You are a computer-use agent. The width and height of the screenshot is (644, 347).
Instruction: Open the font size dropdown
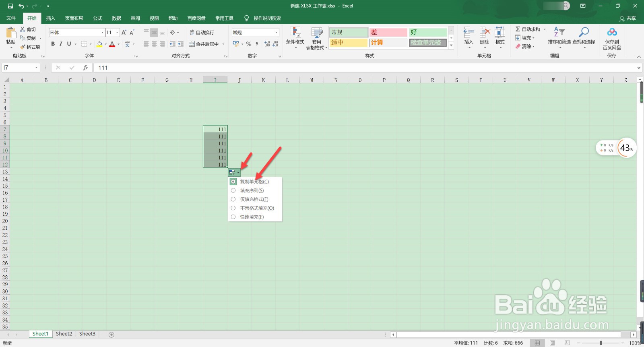(117, 33)
